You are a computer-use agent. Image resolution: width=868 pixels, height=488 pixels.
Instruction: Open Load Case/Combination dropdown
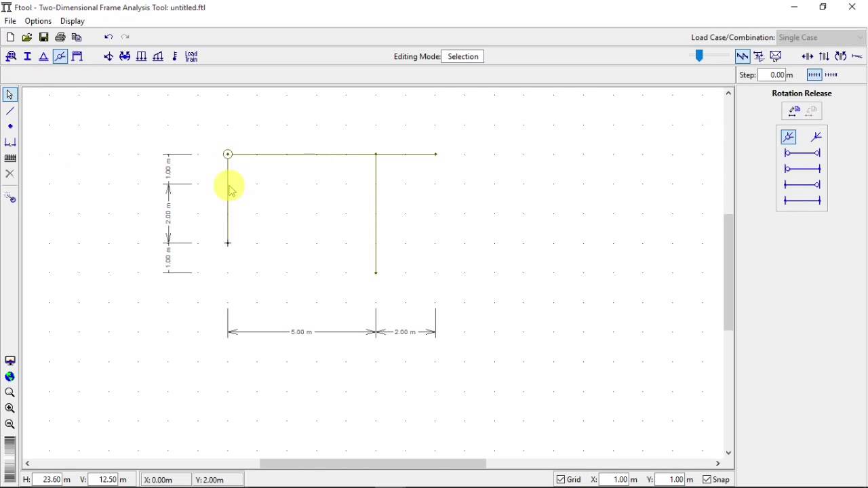click(821, 37)
